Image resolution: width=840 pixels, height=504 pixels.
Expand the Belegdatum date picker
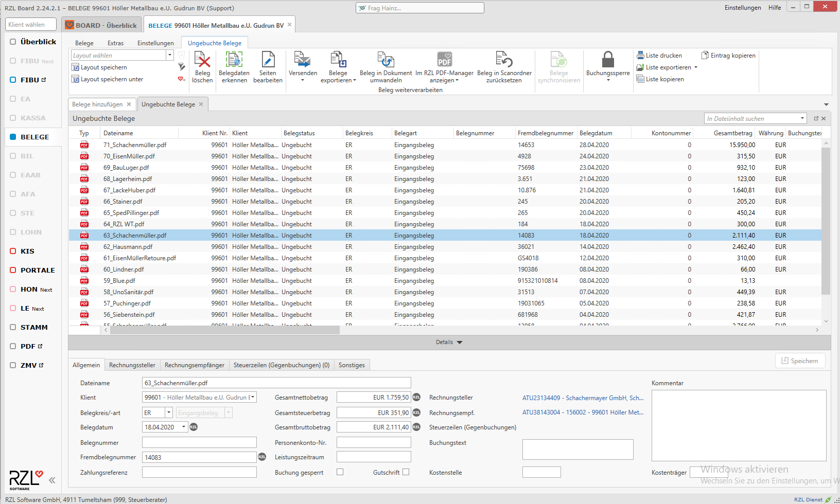pyautogui.click(x=184, y=427)
